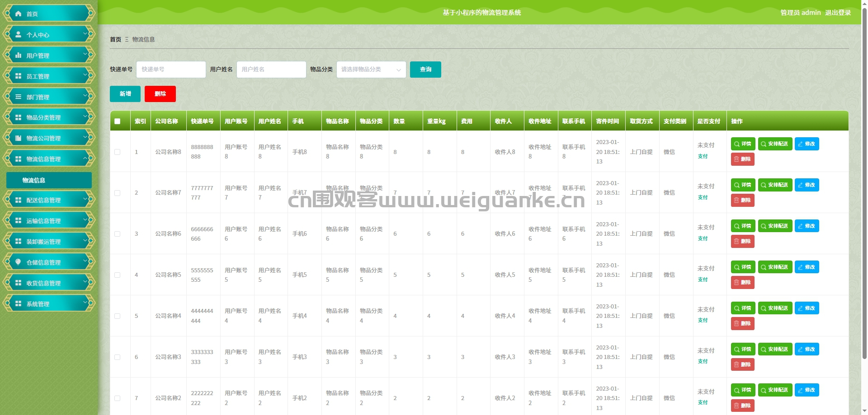The image size is (868, 415).
Task: Click the grid icon beside 配送信息管理
Action: pos(18,200)
